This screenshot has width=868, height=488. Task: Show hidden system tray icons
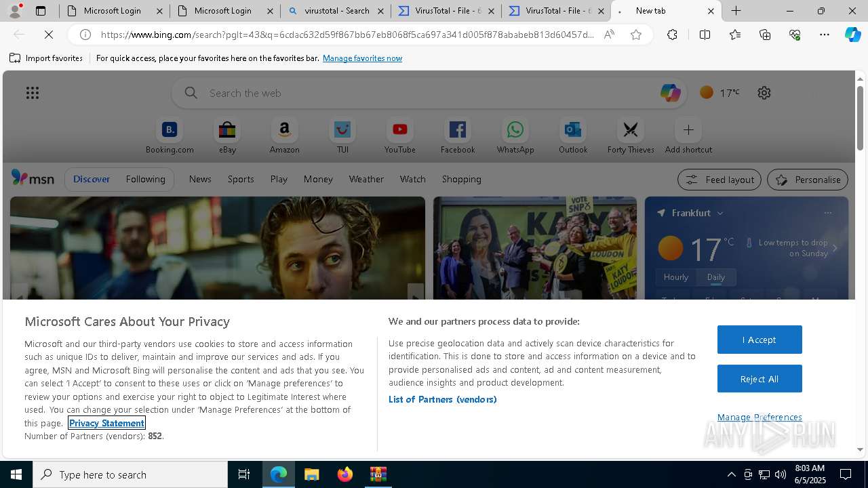coord(731,474)
